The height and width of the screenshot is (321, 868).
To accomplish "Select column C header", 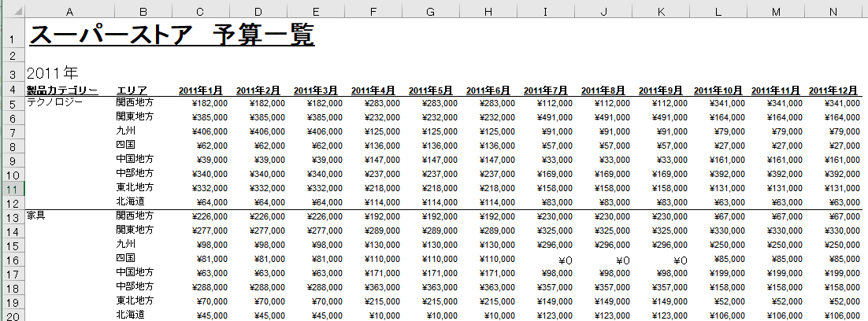I will pyautogui.click(x=200, y=12).
